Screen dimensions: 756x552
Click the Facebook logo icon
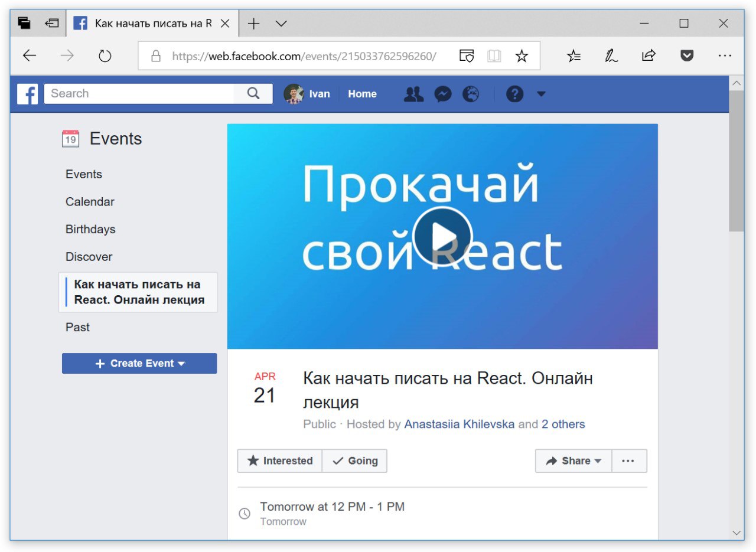pos(27,94)
